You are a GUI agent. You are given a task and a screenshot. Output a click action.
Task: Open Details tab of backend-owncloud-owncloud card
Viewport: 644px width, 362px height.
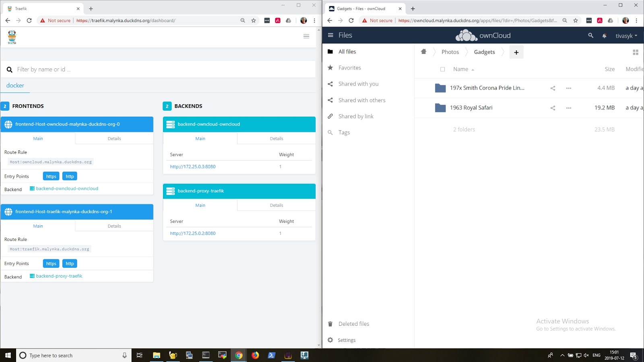[277, 138]
